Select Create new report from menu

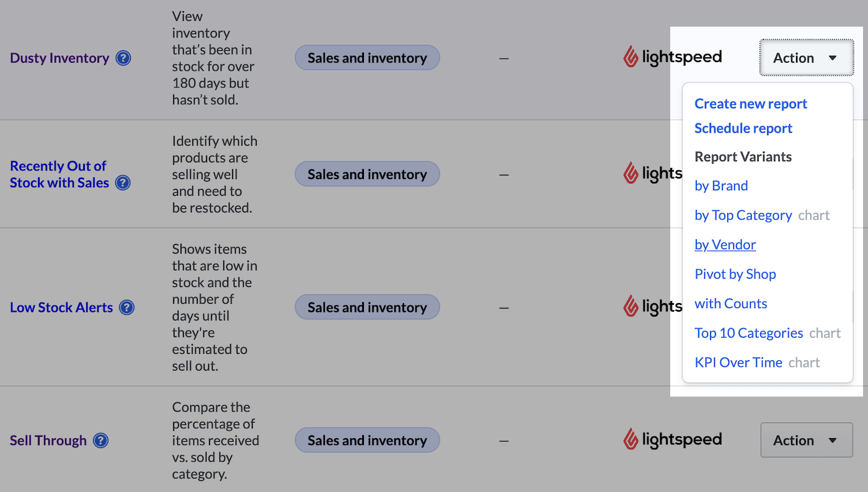coord(750,103)
